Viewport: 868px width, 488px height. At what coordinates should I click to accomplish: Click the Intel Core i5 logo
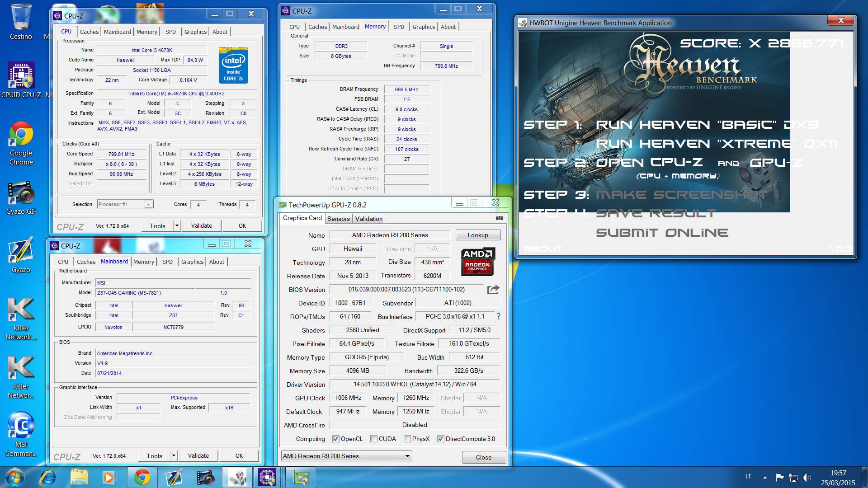[233, 65]
